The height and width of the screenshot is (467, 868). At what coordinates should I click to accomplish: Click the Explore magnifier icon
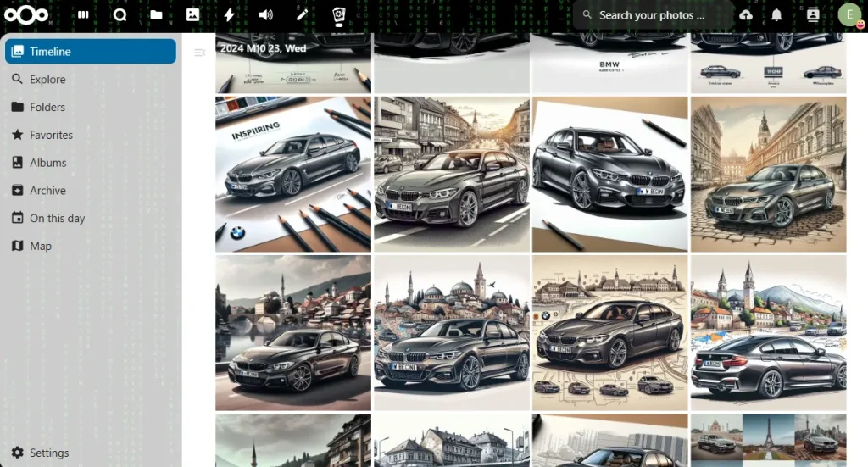click(x=18, y=79)
